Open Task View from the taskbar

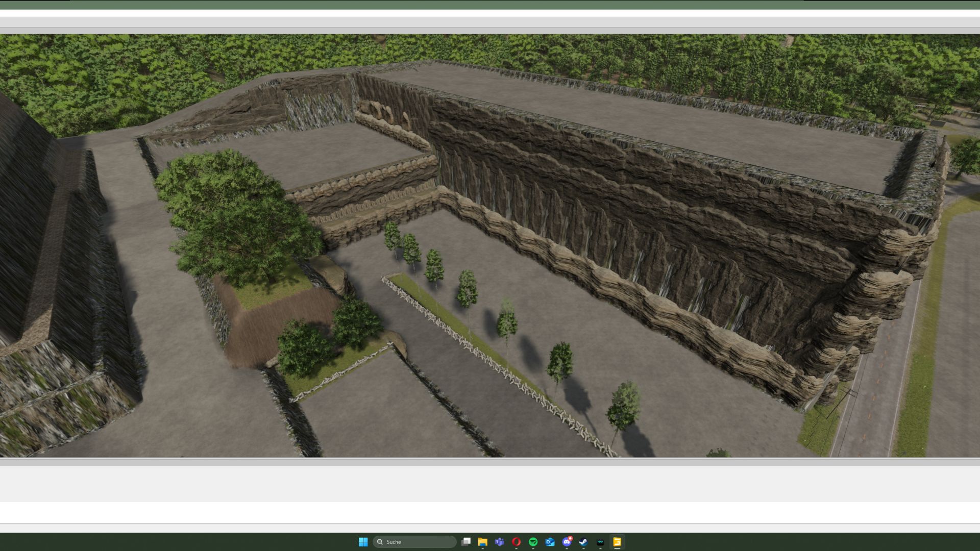466,542
